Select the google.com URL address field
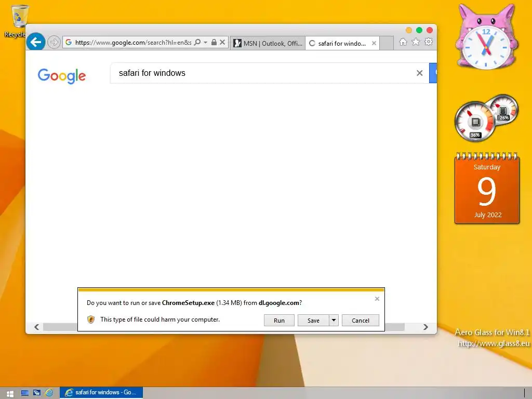This screenshot has width=532, height=399. tap(134, 43)
